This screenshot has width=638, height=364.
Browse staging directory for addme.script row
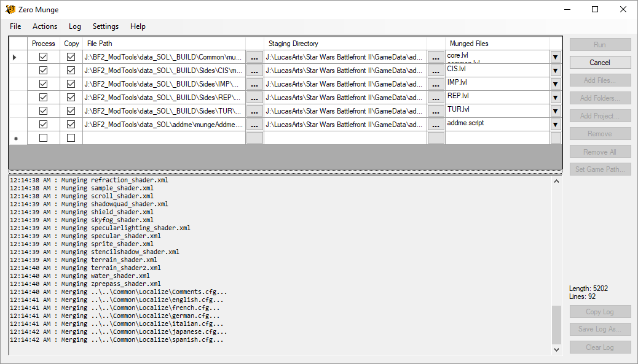pyautogui.click(x=436, y=125)
